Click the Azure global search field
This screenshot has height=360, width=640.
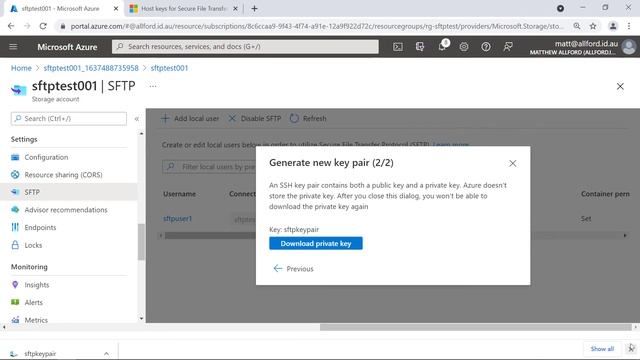pos(245,47)
